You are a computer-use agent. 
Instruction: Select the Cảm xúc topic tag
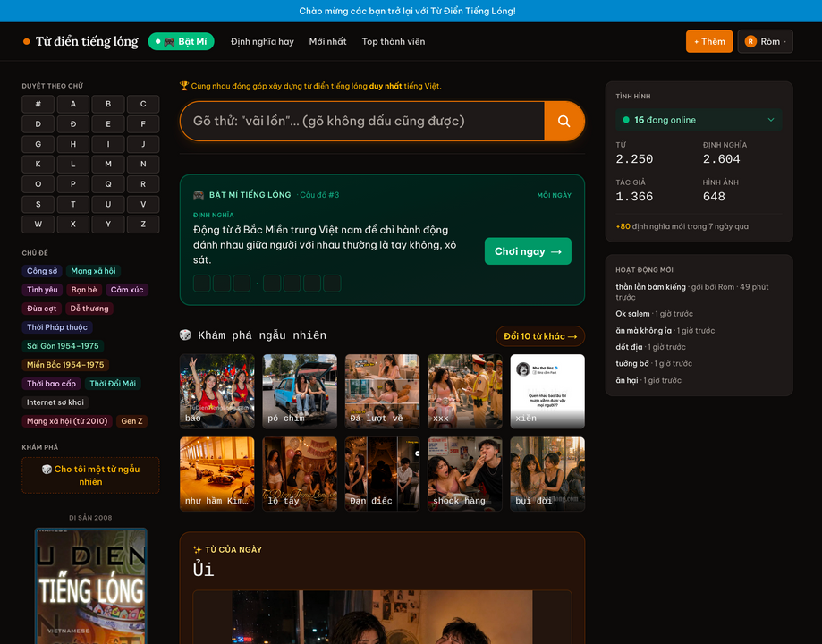coord(127,290)
